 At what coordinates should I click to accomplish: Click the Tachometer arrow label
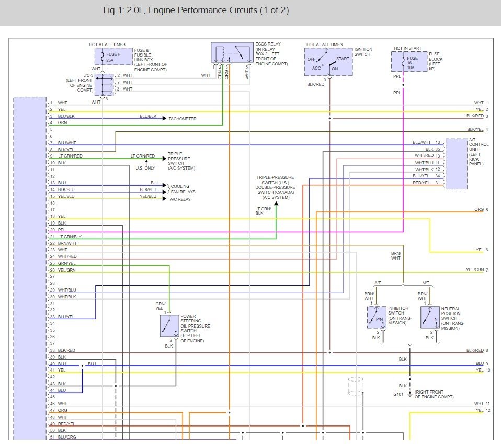182,119
